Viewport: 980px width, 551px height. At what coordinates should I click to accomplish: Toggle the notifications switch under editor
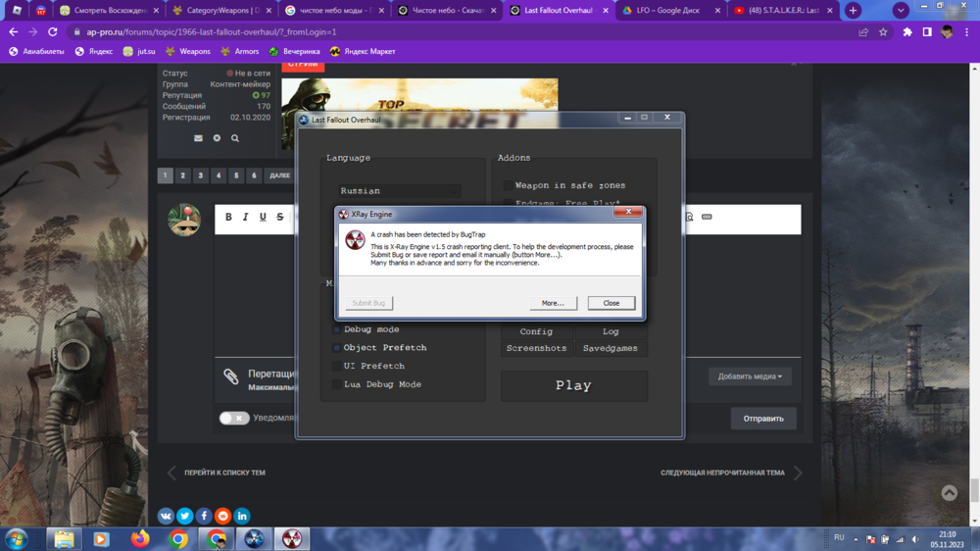234,418
